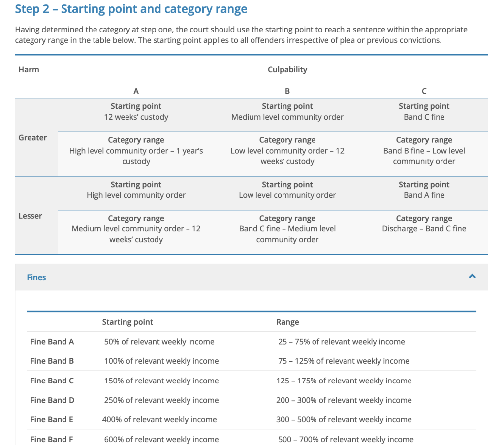This screenshot has width=504, height=445.
Task: Select the Harm column header
Action: tap(29, 69)
